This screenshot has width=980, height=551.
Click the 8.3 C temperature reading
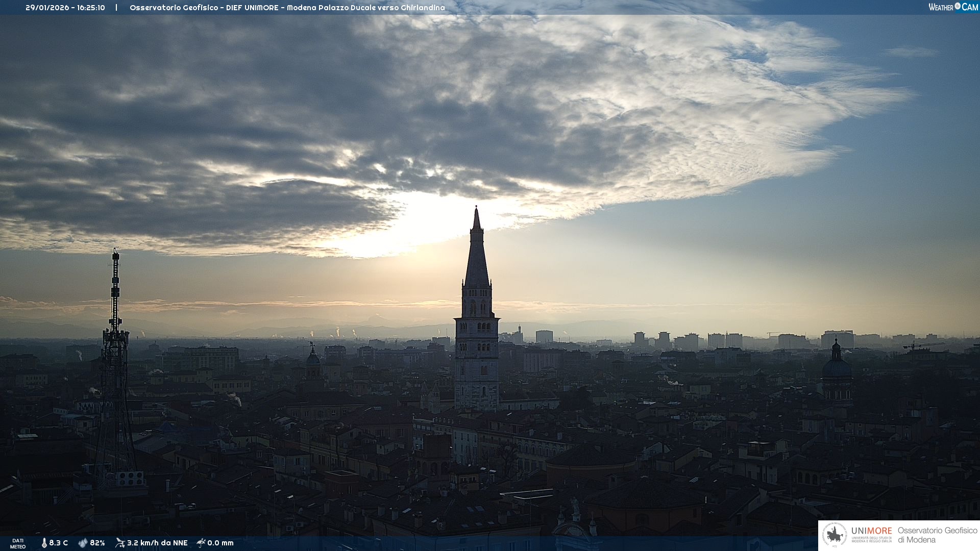coord(58,543)
